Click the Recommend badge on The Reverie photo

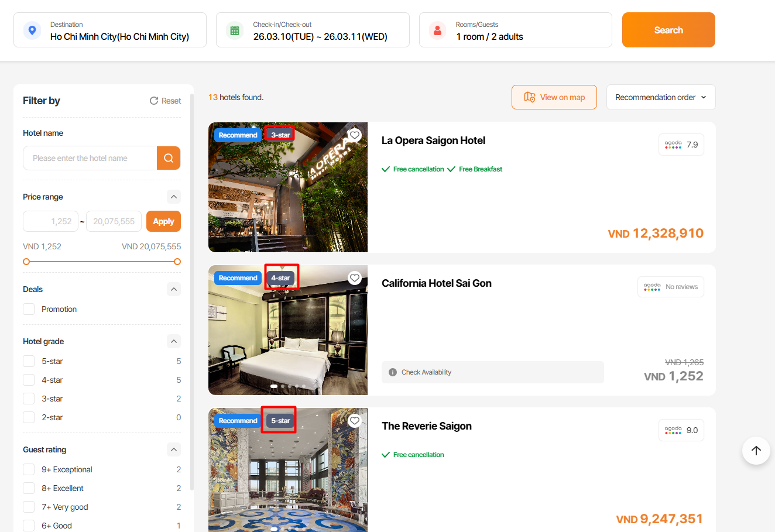[x=238, y=421]
